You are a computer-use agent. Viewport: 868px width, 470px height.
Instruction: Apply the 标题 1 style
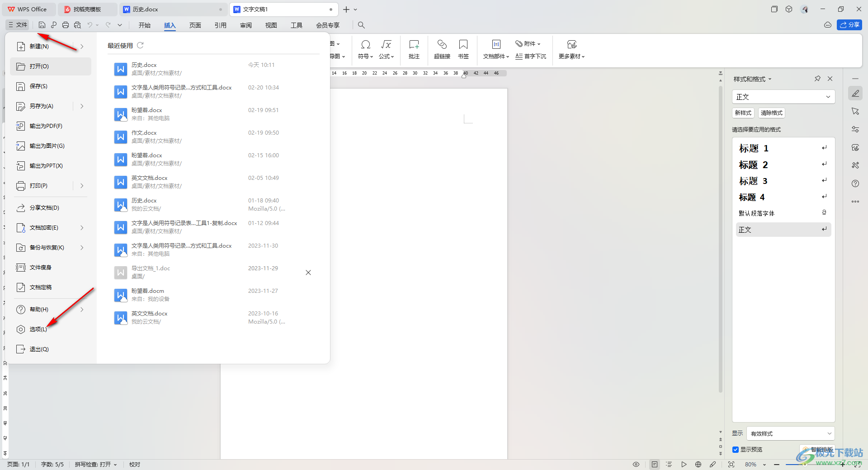[x=783, y=148]
